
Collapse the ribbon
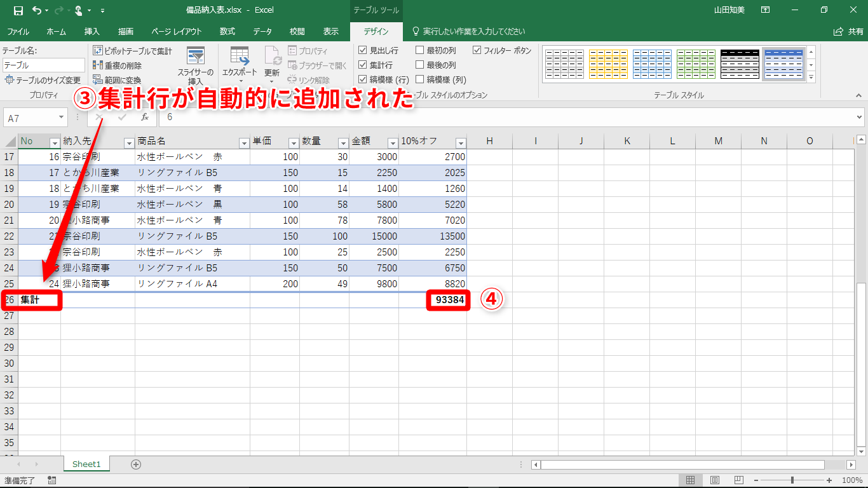pyautogui.click(x=858, y=95)
